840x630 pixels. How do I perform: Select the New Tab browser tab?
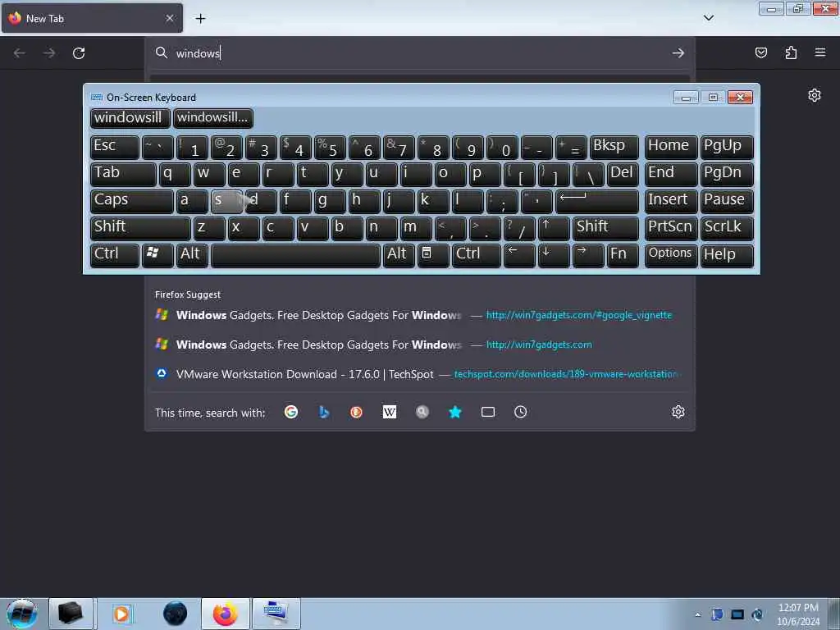(92, 18)
